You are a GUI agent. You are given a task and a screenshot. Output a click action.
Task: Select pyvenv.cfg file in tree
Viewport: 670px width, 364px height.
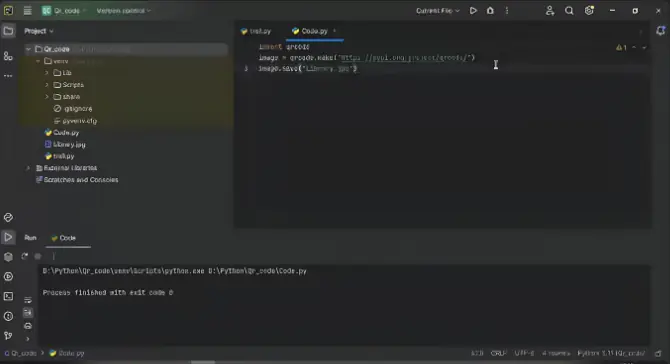[x=75, y=121]
